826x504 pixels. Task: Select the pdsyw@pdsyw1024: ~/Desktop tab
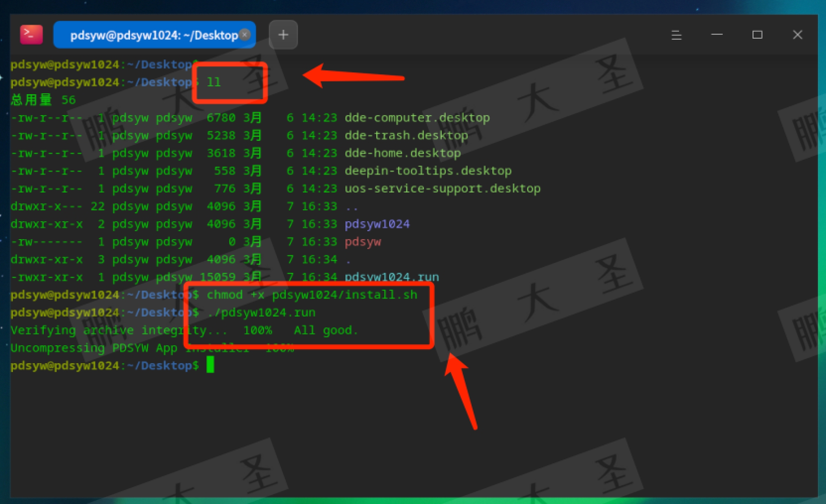[x=154, y=35]
